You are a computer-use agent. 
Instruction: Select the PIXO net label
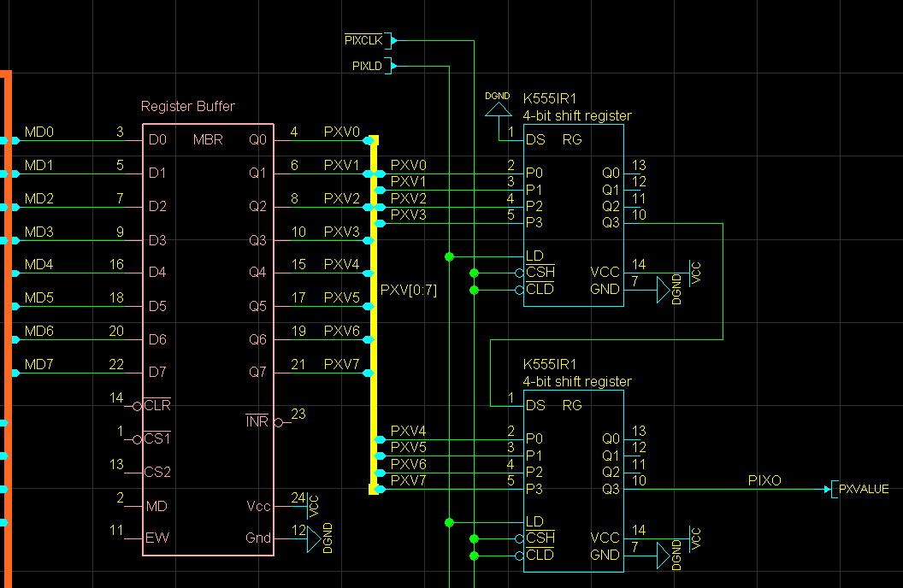[x=764, y=480]
